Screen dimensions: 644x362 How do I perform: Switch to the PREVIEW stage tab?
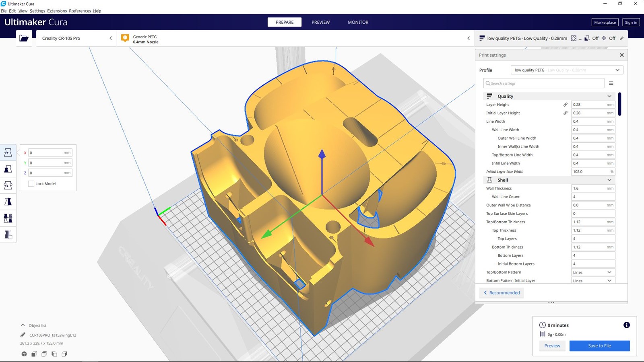tap(320, 22)
